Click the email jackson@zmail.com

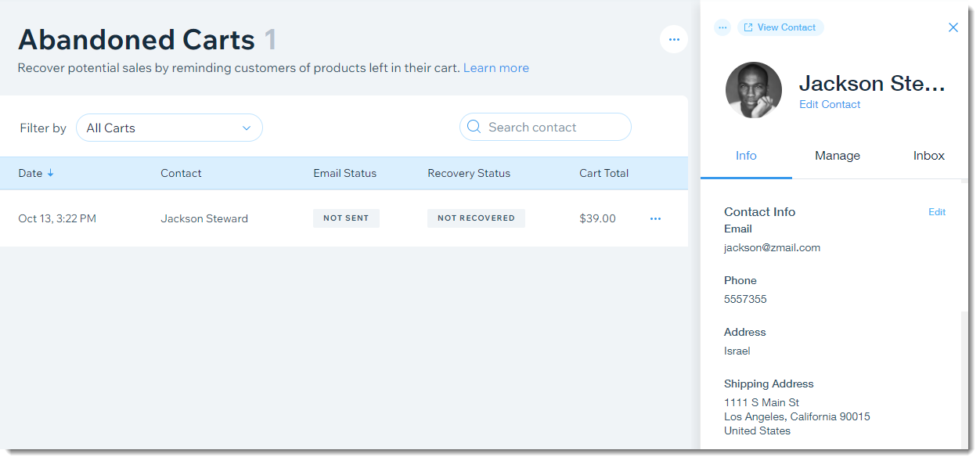(x=772, y=247)
